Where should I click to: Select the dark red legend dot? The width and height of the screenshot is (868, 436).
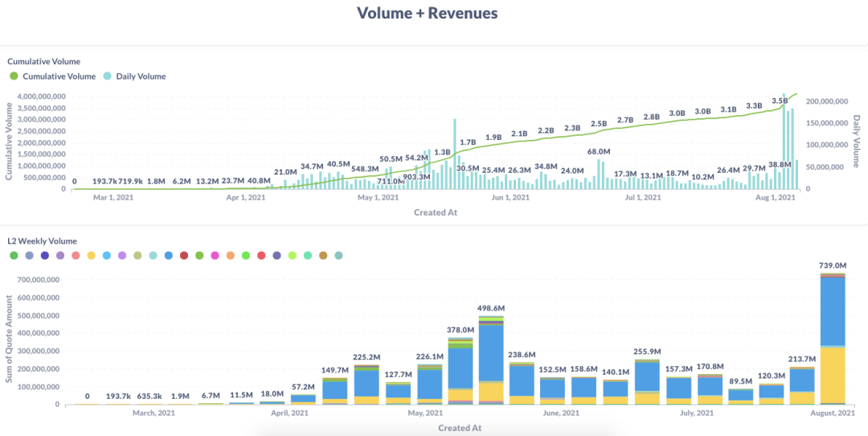tap(184, 255)
